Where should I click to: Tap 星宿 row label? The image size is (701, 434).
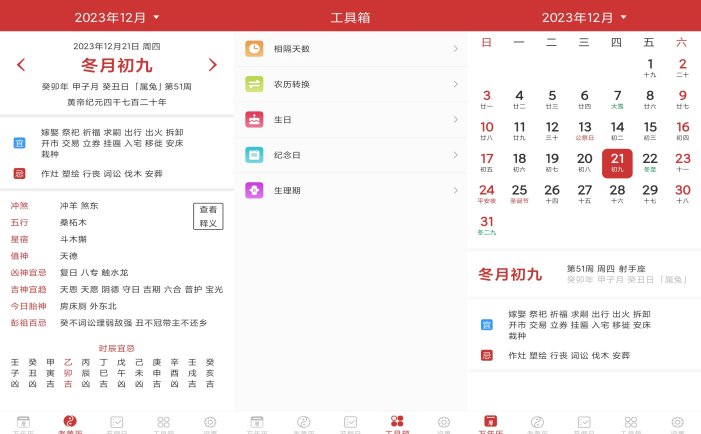pyautogui.click(x=19, y=239)
